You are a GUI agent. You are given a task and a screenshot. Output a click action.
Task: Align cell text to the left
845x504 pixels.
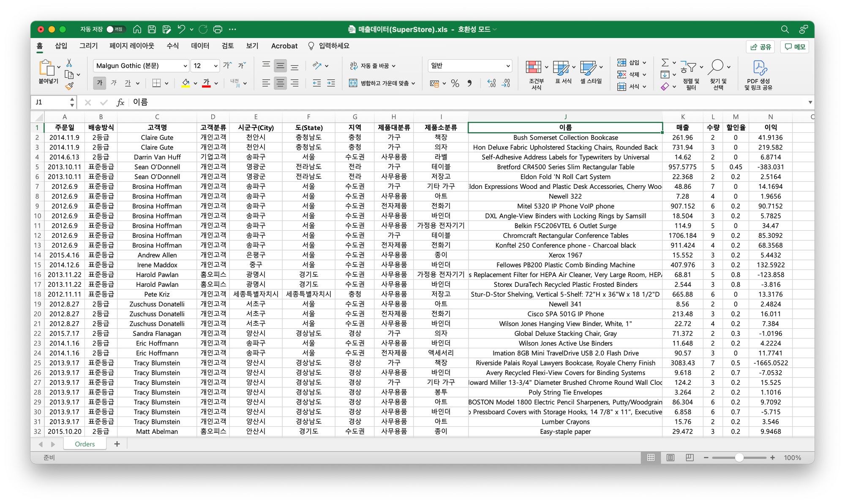266,83
